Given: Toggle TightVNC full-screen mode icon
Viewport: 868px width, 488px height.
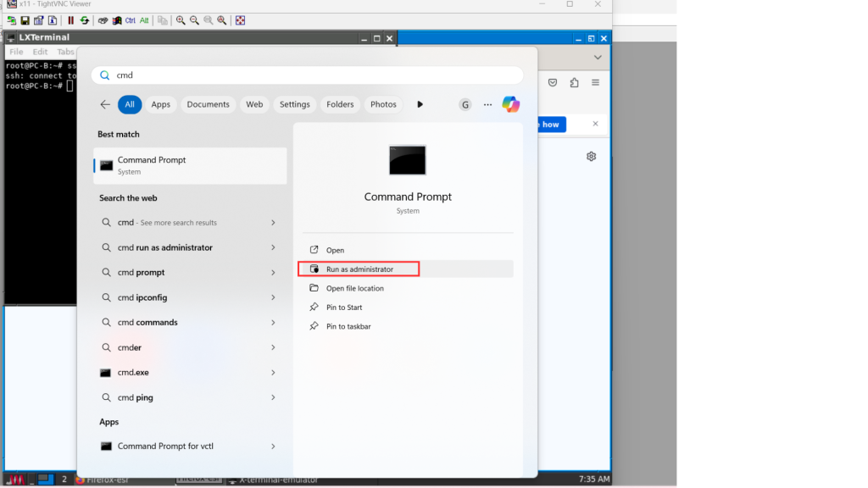Looking at the screenshot, I should coord(240,20).
